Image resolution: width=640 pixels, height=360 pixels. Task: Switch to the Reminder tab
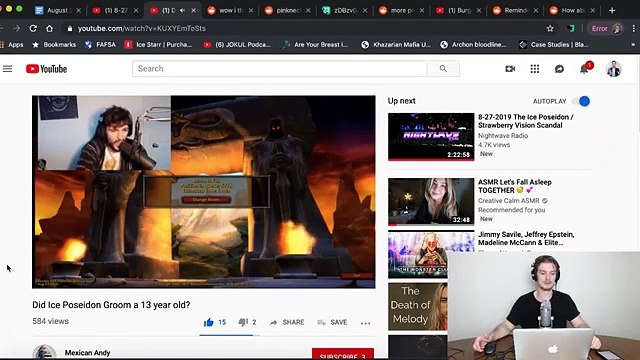[515, 10]
